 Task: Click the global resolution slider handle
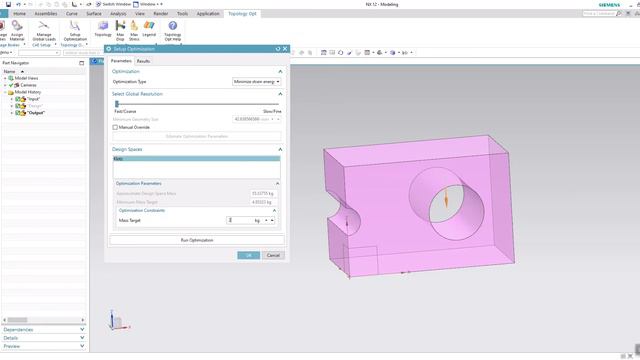[x=117, y=104]
